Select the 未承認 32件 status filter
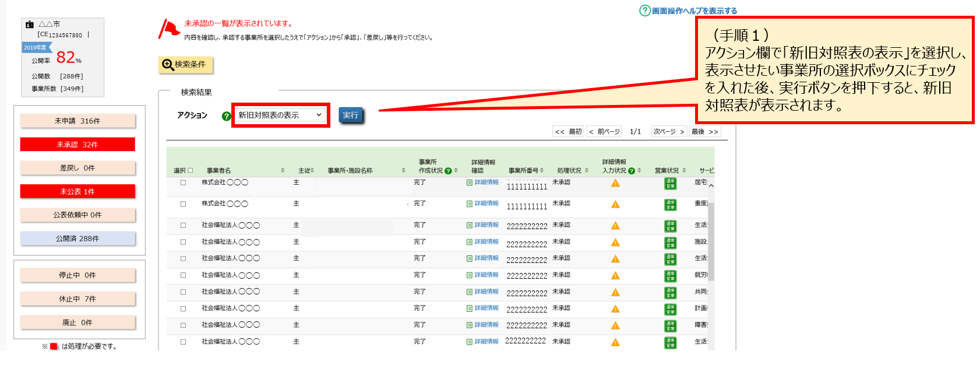This screenshot has width=980, height=379. [77, 145]
